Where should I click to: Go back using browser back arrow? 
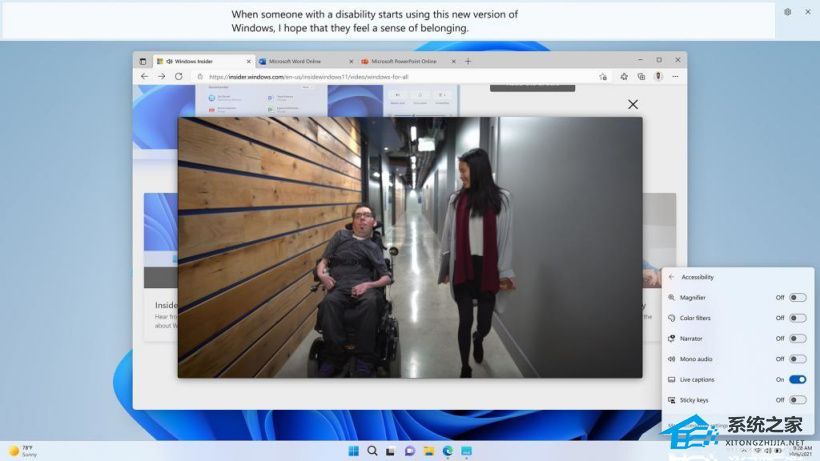(144, 76)
